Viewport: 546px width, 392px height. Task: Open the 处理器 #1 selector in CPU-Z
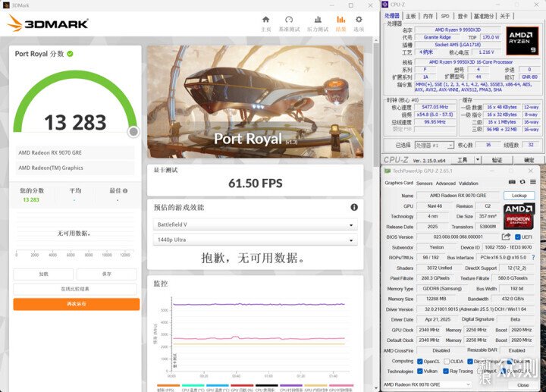(435, 145)
